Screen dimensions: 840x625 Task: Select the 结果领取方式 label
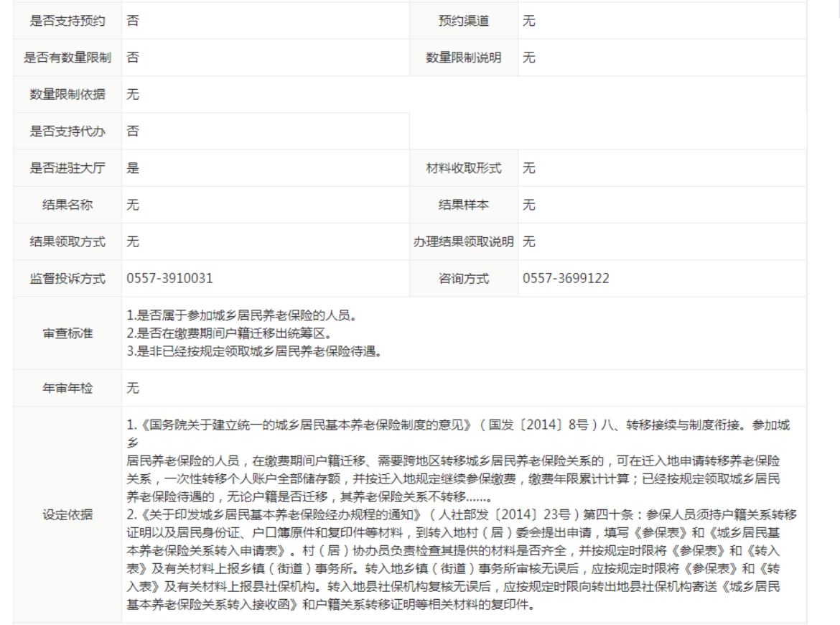tap(66, 241)
